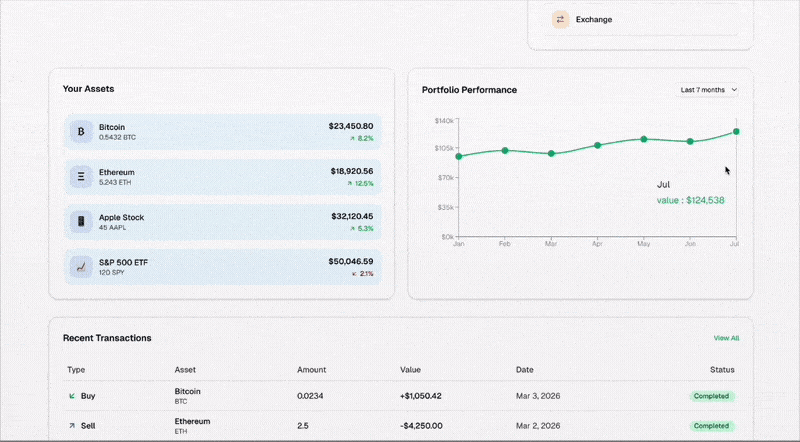This screenshot has width=800, height=442.
Task: Click the S&P 500 ETF chart icon
Action: [x=81, y=267]
